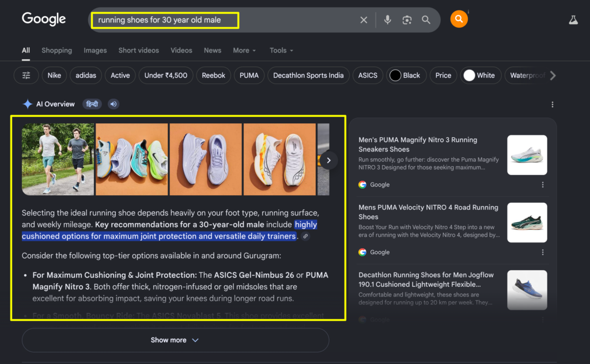Viewport: 590px width, 364px height.
Task: Click Google source icon under Velocity NITRO 4
Action: 362,252
